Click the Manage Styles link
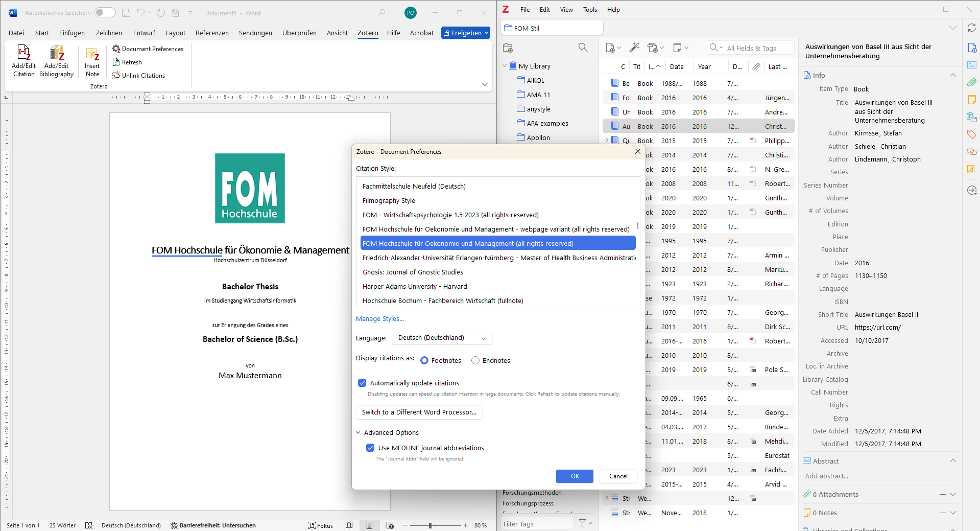 tap(379, 319)
